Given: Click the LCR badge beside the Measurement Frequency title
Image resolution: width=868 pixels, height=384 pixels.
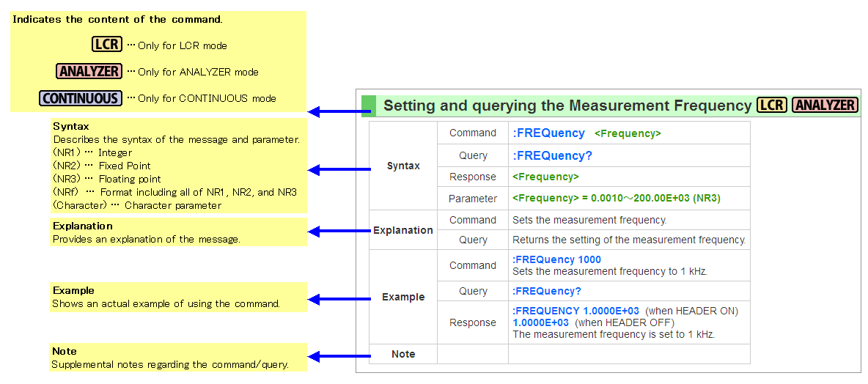Looking at the screenshot, I should 771,106.
